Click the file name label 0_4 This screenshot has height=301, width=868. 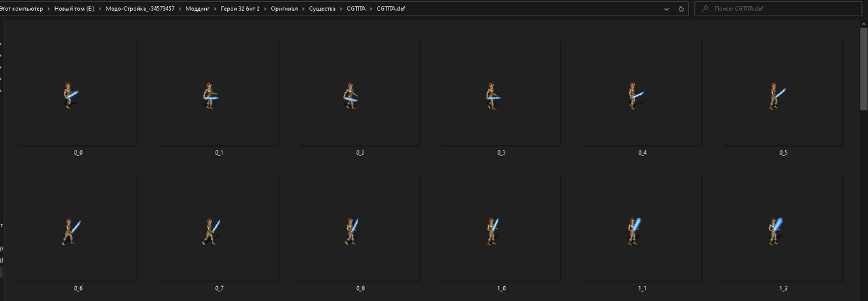click(x=642, y=153)
